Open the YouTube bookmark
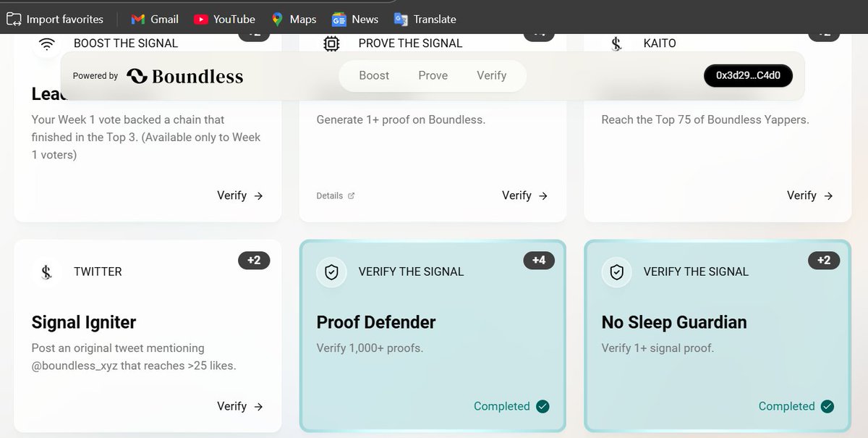868x438 pixels. [x=225, y=19]
